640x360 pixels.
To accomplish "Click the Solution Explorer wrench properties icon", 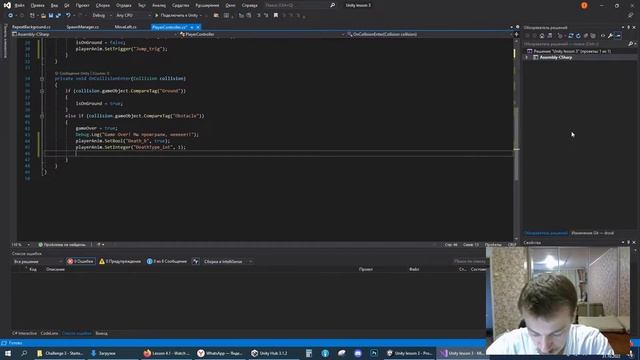I will [x=610, y=36].
